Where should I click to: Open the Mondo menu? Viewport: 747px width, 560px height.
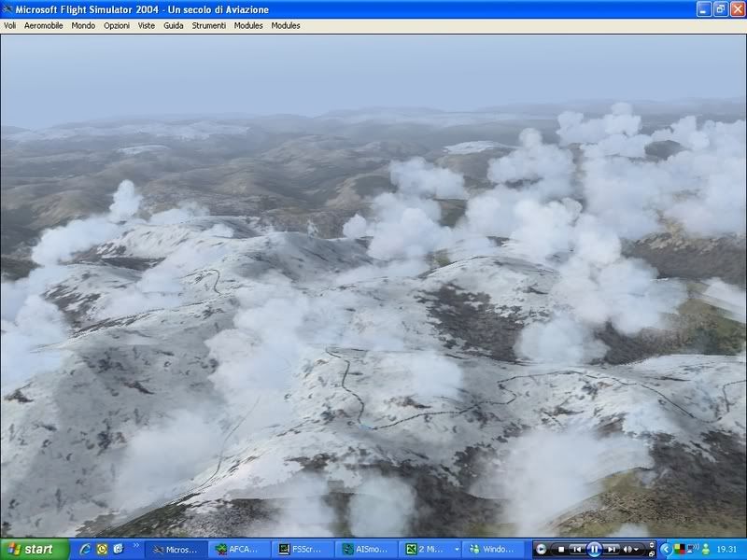83,26
